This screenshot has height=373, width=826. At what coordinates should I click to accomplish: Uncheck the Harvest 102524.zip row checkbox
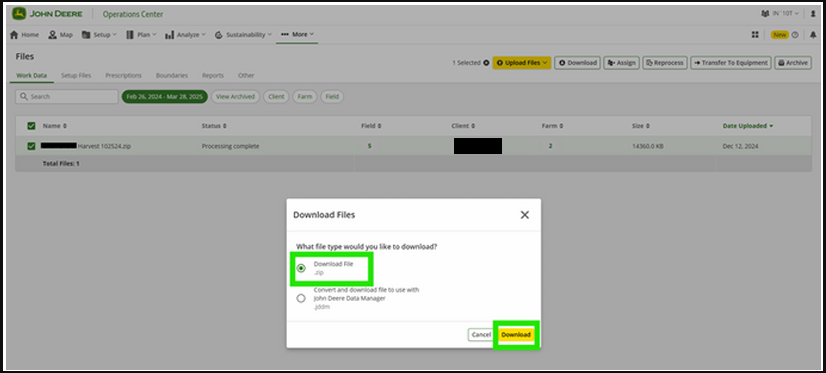coord(31,146)
